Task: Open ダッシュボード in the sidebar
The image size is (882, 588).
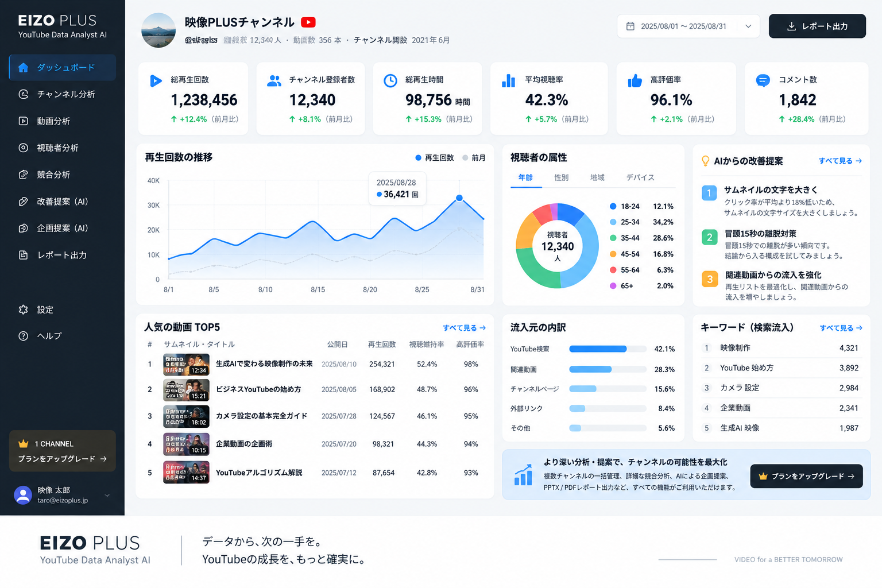Action: pyautogui.click(x=63, y=68)
